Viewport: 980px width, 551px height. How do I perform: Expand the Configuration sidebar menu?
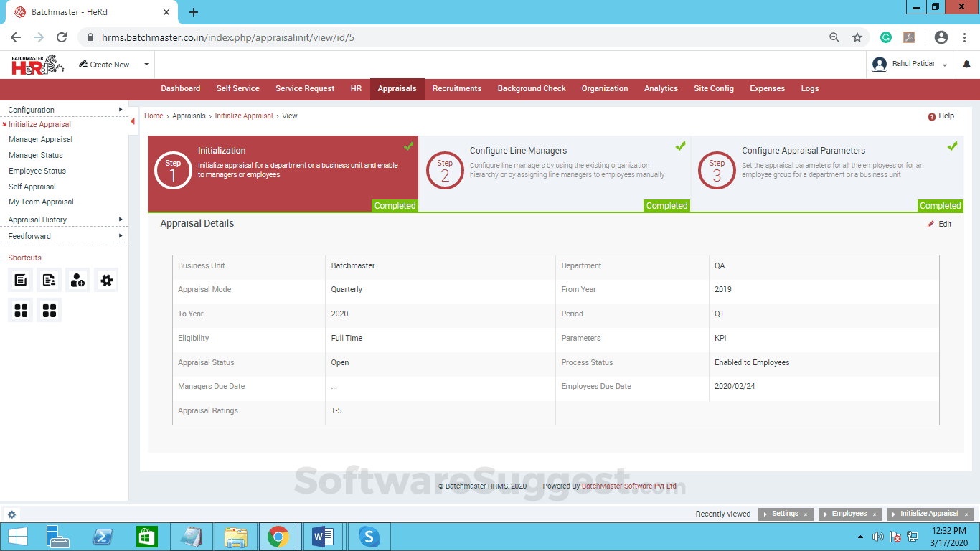121,110
